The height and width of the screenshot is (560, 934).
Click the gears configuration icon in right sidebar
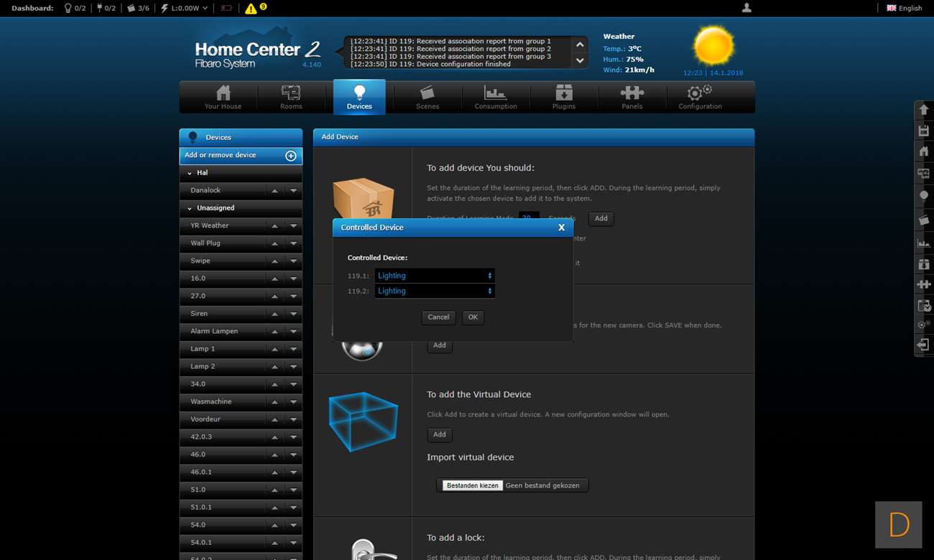[x=924, y=325]
